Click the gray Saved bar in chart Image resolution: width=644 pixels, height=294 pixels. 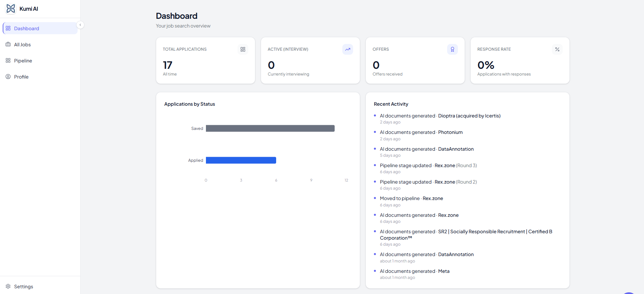(x=270, y=128)
